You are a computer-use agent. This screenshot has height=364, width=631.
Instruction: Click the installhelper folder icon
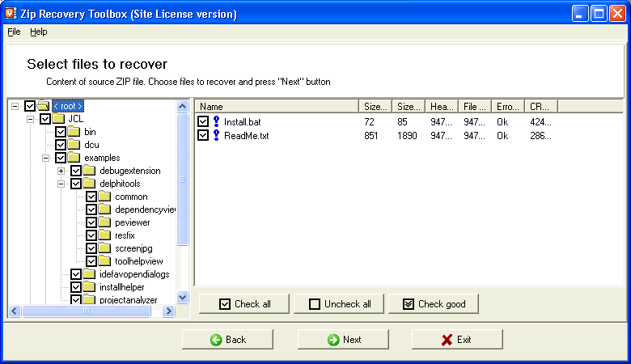(x=89, y=287)
